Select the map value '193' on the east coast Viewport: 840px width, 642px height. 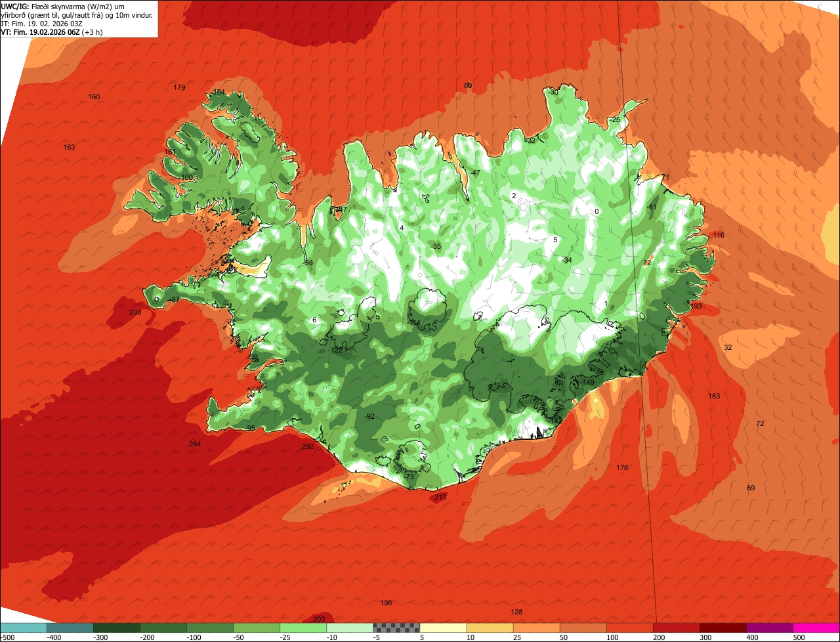point(696,307)
